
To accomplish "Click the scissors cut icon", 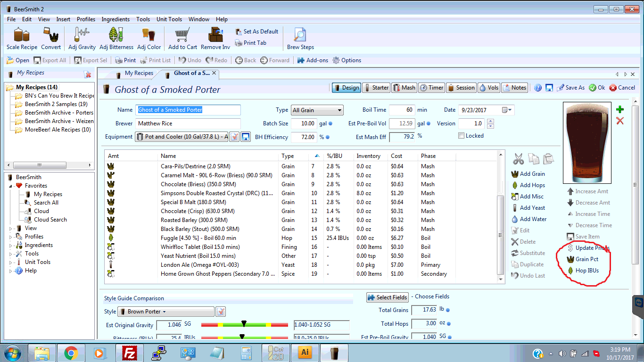I will (x=519, y=158).
